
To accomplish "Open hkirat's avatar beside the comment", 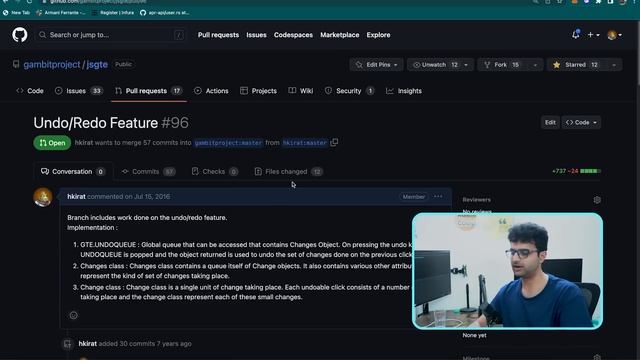I will [x=43, y=197].
